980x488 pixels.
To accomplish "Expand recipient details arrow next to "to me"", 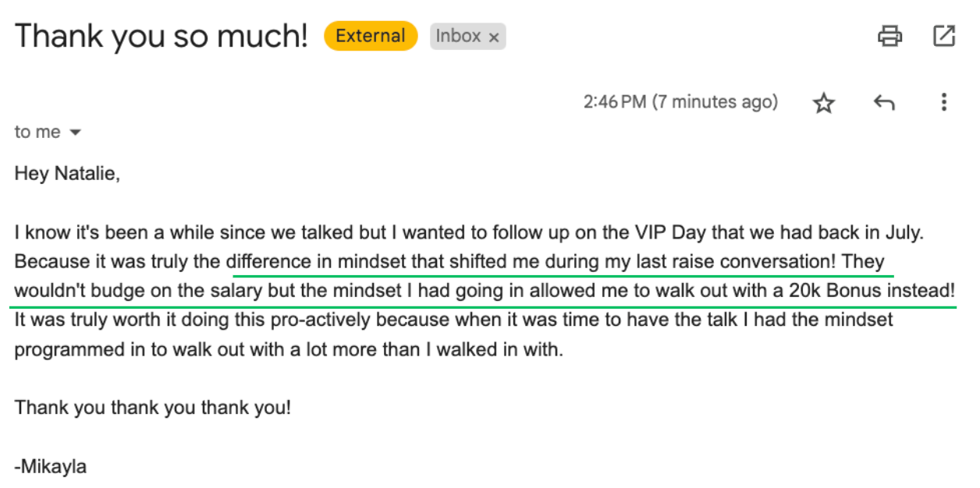I will point(76,133).
